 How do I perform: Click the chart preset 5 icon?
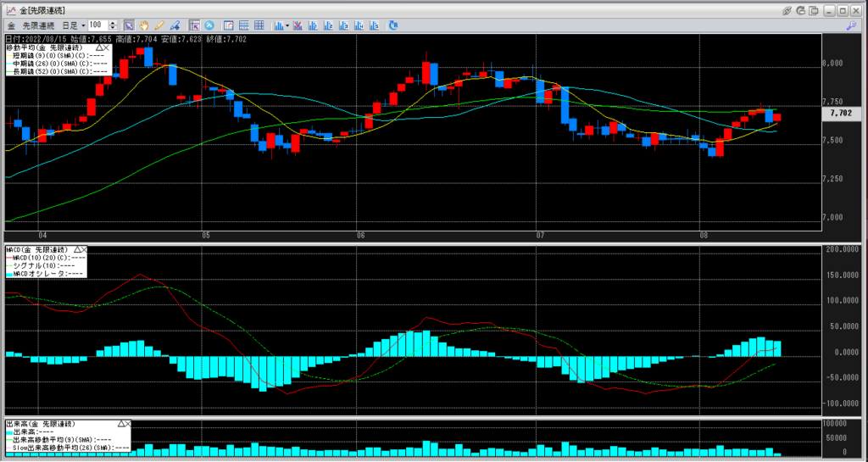[x=374, y=25]
